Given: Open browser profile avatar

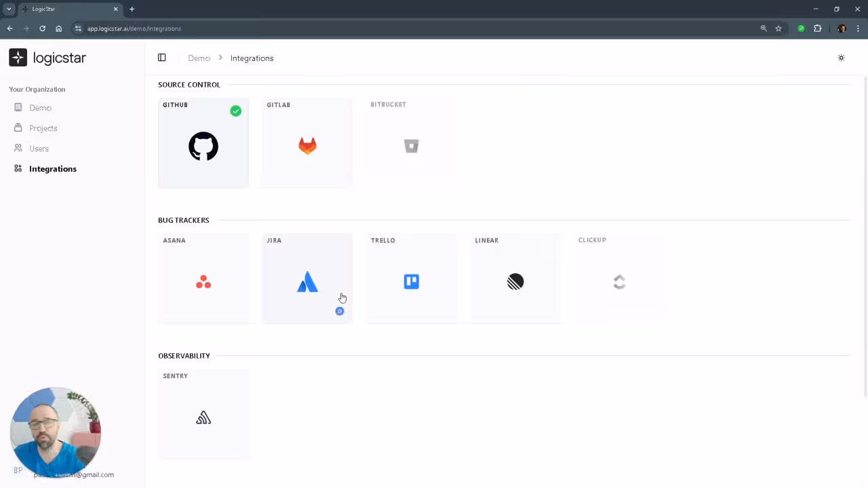Looking at the screenshot, I should click(842, 28).
